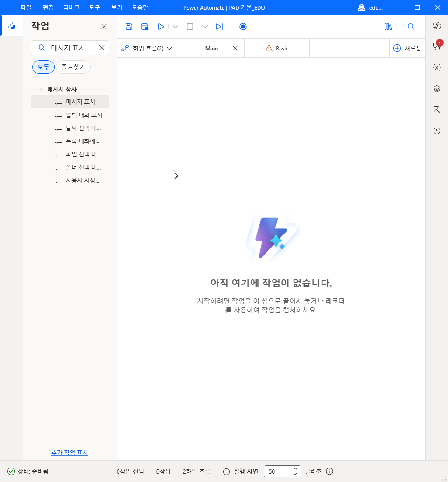This screenshot has height=482, width=448.
Task: Decrease run delay with down arrow
Action: 295,474
